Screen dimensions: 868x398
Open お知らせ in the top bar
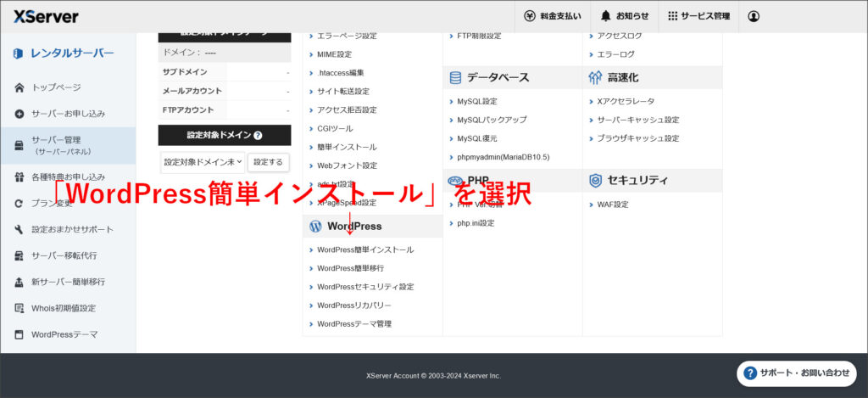click(625, 16)
